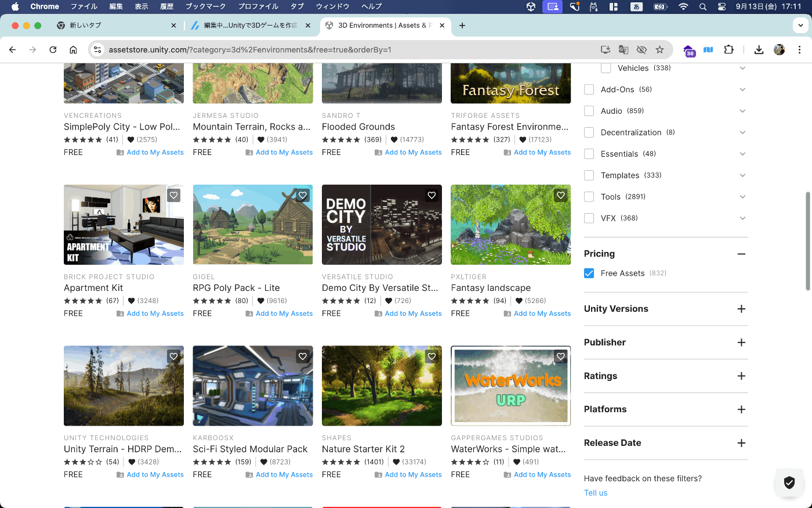Add Nature Starter Kit 2 to My Assets

408,475
